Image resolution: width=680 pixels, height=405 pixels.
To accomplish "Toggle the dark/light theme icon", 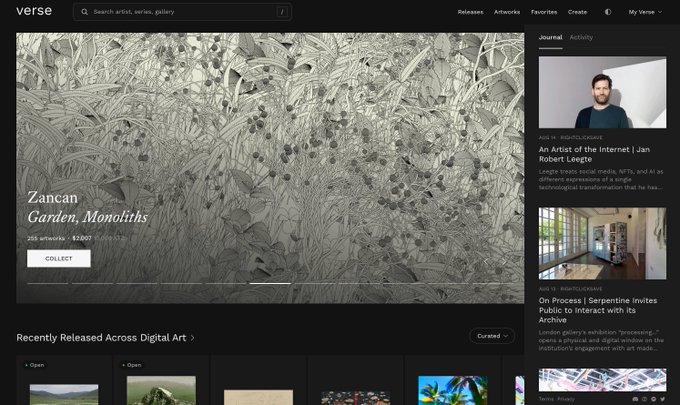I will coord(608,12).
